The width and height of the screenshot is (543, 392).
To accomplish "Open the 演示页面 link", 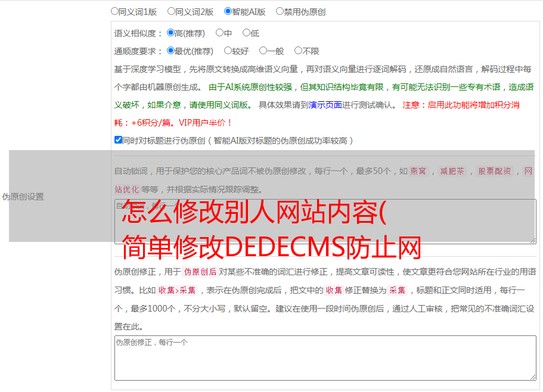I will [x=325, y=105].
